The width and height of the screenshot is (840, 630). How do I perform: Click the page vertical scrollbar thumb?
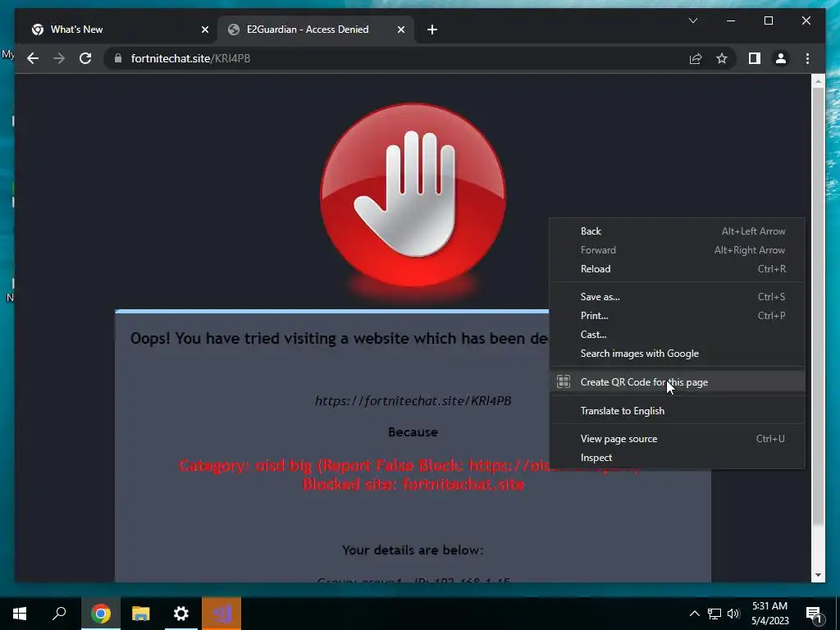pyautogui.click(x=818, y=305)
